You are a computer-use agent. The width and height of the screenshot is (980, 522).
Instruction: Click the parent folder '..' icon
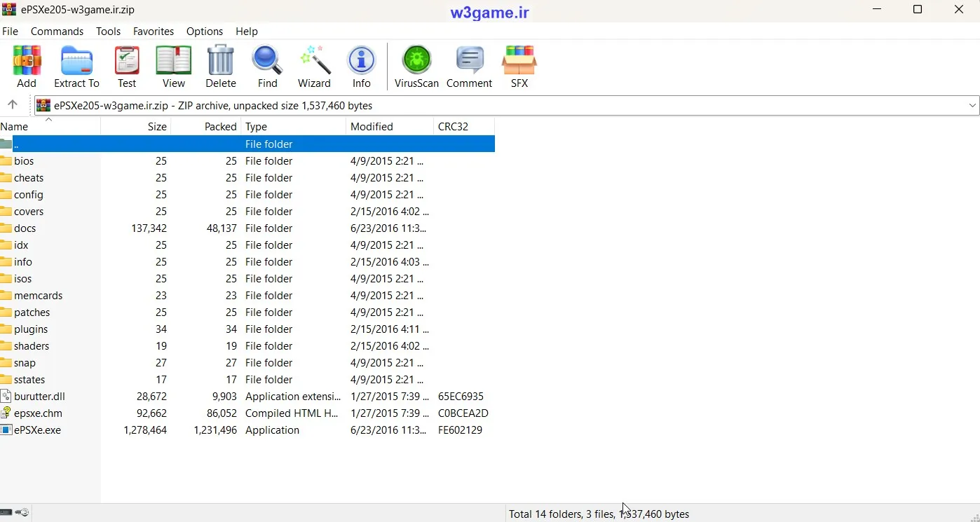coord(6,144)
